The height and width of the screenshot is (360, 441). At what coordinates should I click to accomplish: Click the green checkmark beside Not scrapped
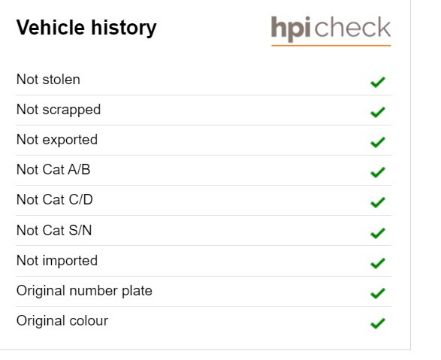[378, 112]
